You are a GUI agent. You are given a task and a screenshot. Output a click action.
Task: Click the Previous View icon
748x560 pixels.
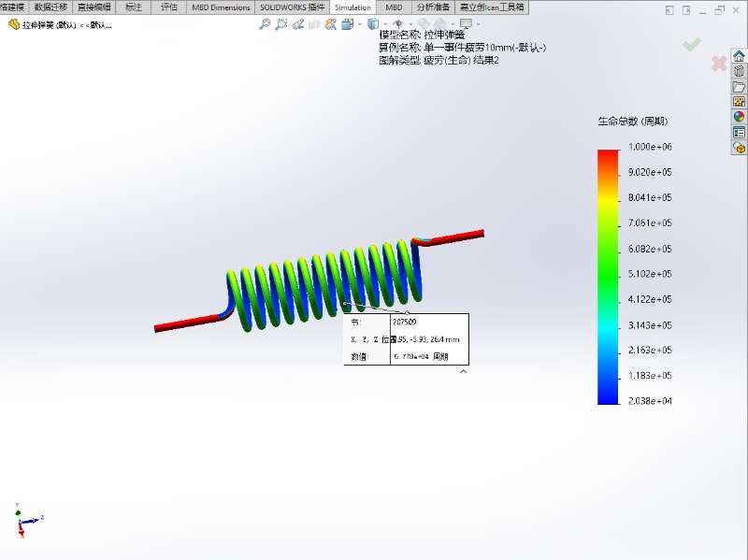(298, 24)
